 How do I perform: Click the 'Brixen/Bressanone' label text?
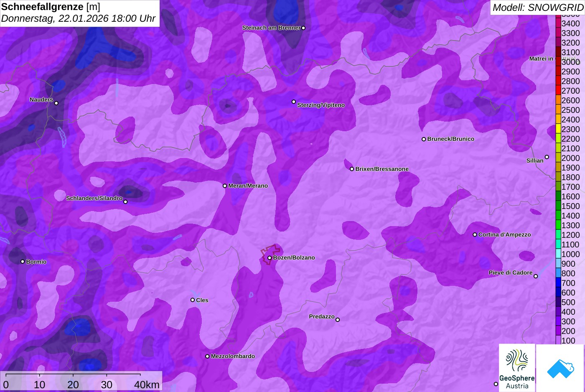[x=382, y=169]
